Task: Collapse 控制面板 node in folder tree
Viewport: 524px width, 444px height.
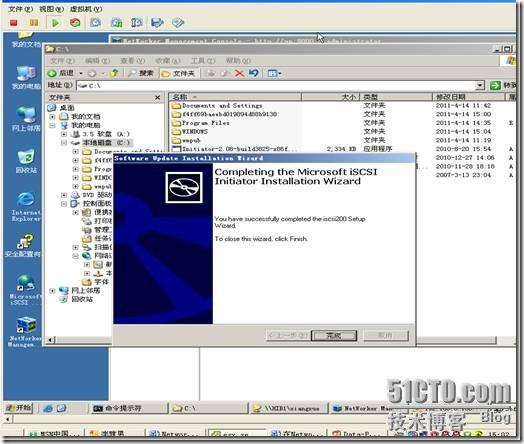Action: [64, 203]
